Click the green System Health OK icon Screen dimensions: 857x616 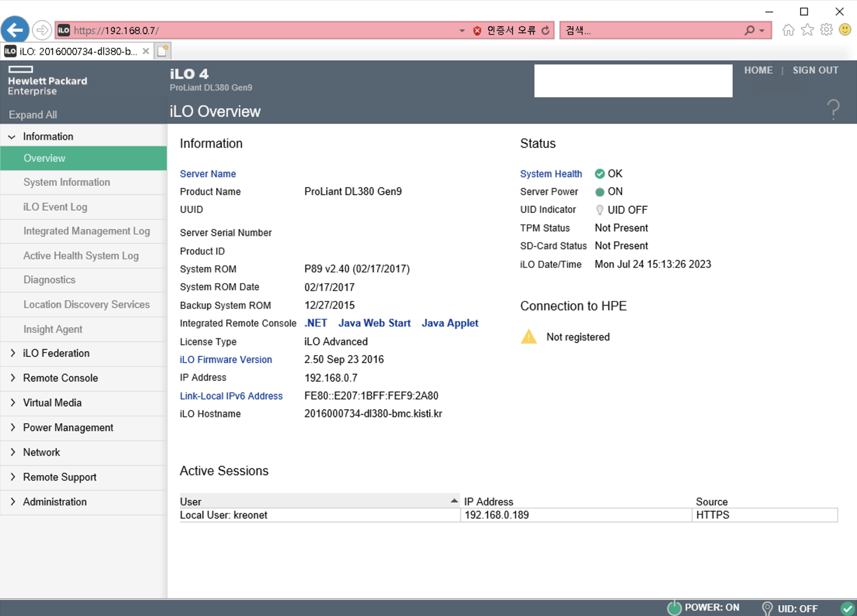point(600,174)
